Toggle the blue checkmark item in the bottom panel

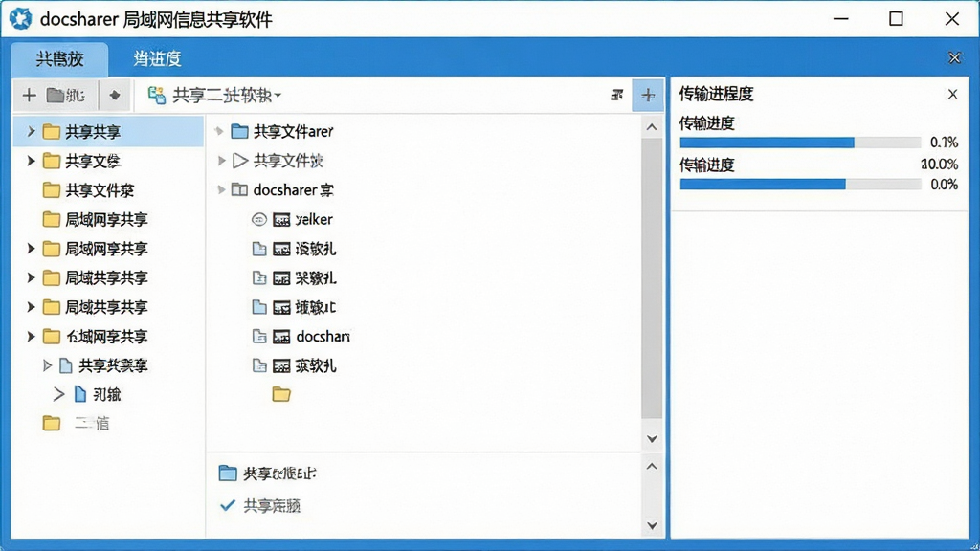pos(228,505)
